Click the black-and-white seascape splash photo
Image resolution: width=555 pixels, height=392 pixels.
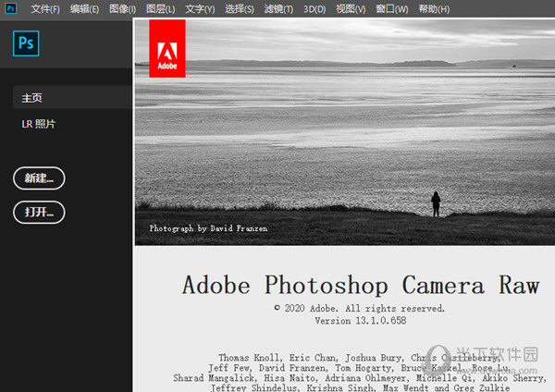[x=351, y=139]
